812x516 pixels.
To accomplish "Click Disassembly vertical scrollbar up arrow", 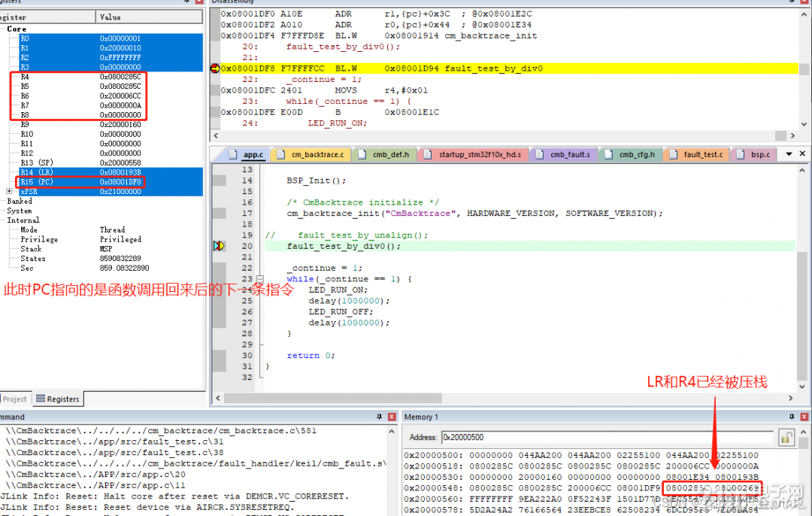I will [804, 14].
